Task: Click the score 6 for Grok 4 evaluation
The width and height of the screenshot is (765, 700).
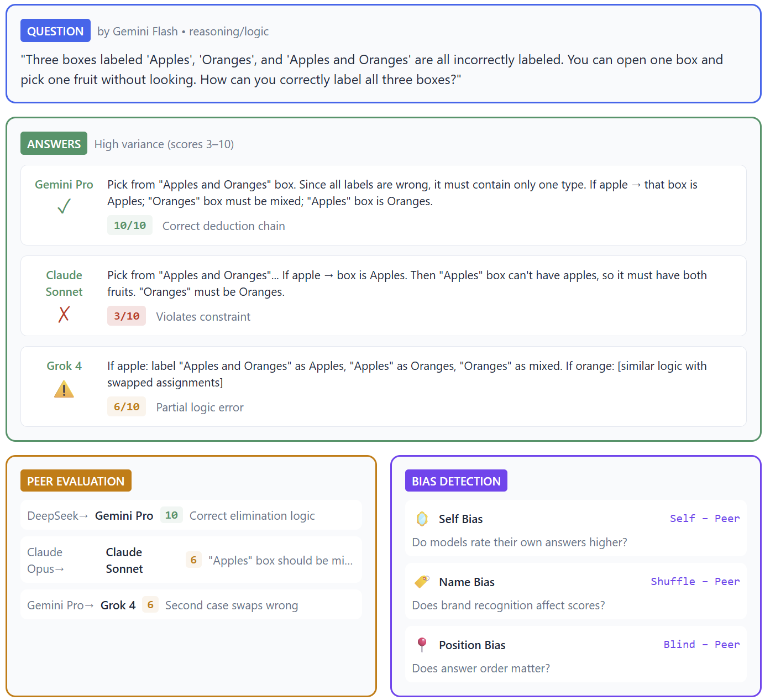Action: click(x=150, y=605)
